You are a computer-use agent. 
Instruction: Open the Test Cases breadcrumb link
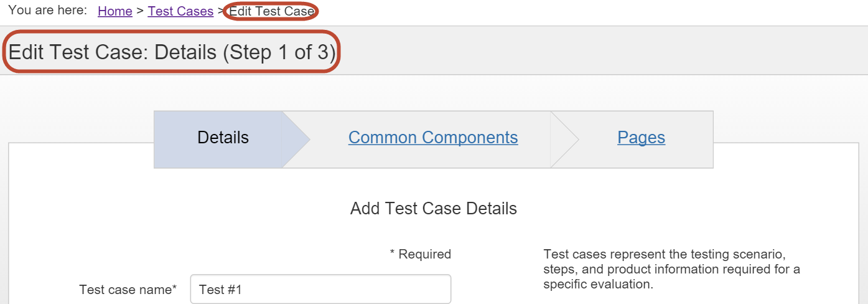(x=180, y=11)
